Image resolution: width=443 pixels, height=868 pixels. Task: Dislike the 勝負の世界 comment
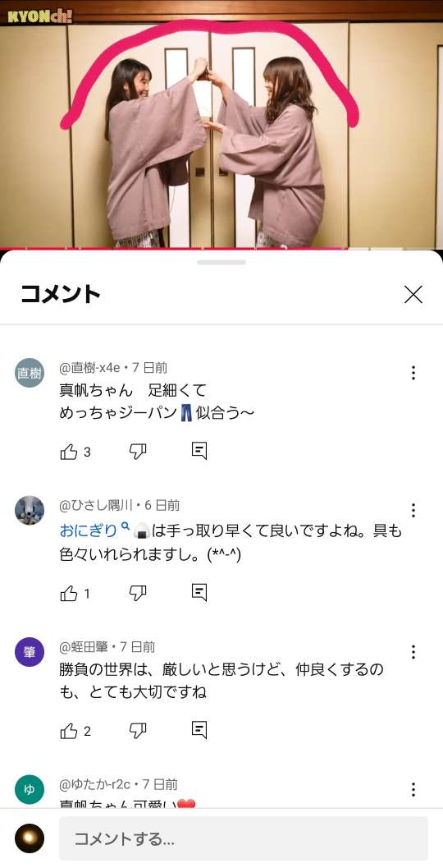[138, 731]
